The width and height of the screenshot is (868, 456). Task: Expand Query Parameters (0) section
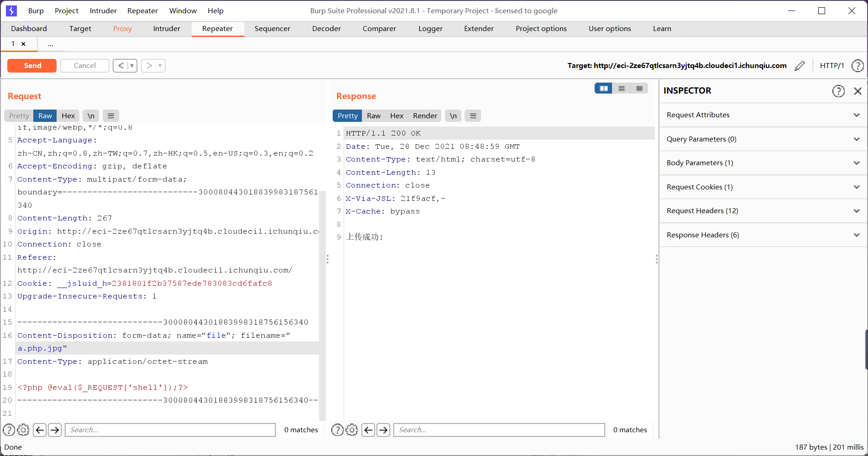pos(763,139)
